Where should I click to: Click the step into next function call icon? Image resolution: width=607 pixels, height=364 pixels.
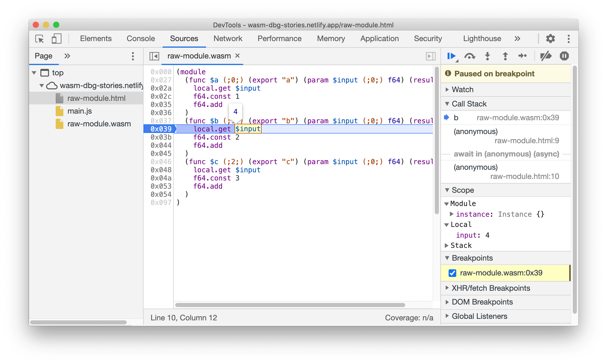click(x=486, y=56)
